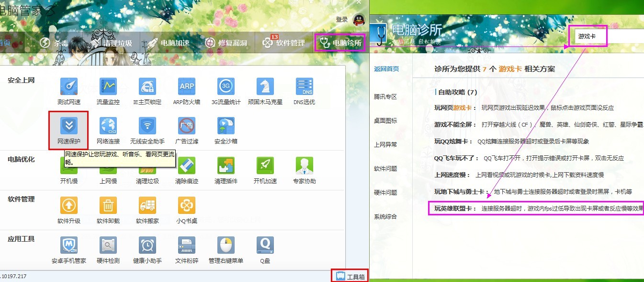Select 桌面图标 in clinic sidebar
The height and width of the screenshot is (282, 644).
point(385,120)
